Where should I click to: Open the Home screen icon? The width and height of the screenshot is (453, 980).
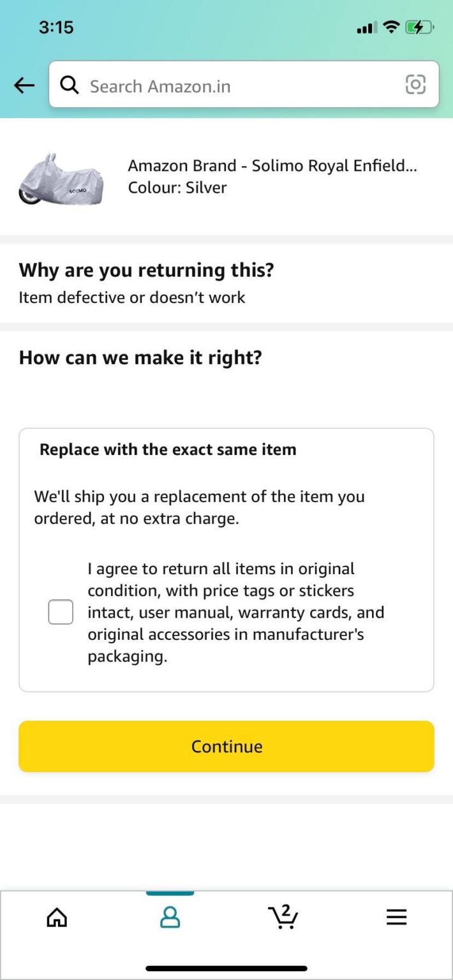[56, 917]
